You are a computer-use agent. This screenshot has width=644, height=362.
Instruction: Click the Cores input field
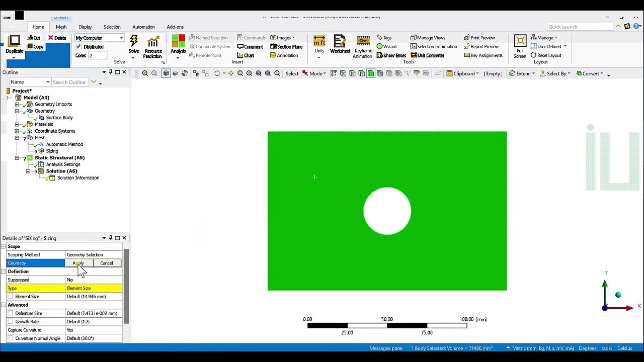pyautogui.click(x=98, y=56)
